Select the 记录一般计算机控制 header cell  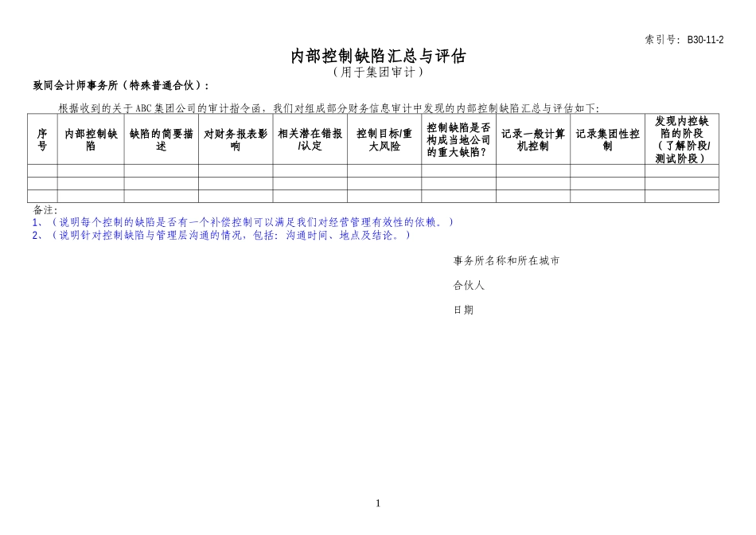[x=533, y=139]
